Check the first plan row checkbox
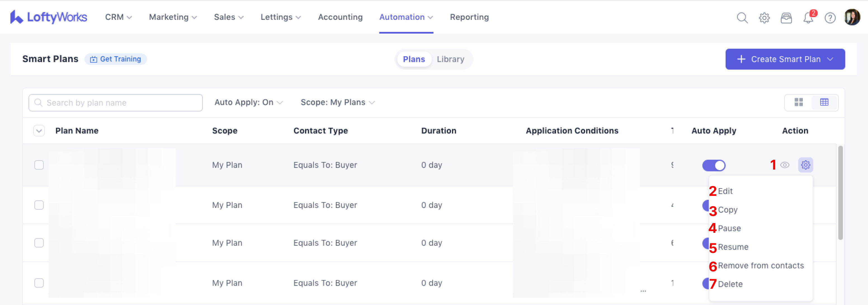The image size is (868, 305). pos(39,165)
